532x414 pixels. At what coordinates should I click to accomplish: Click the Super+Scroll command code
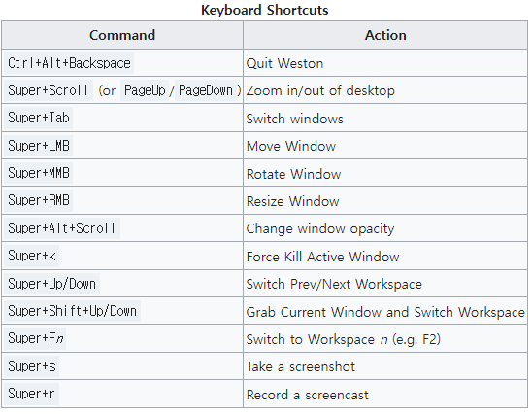click(49, 90)
